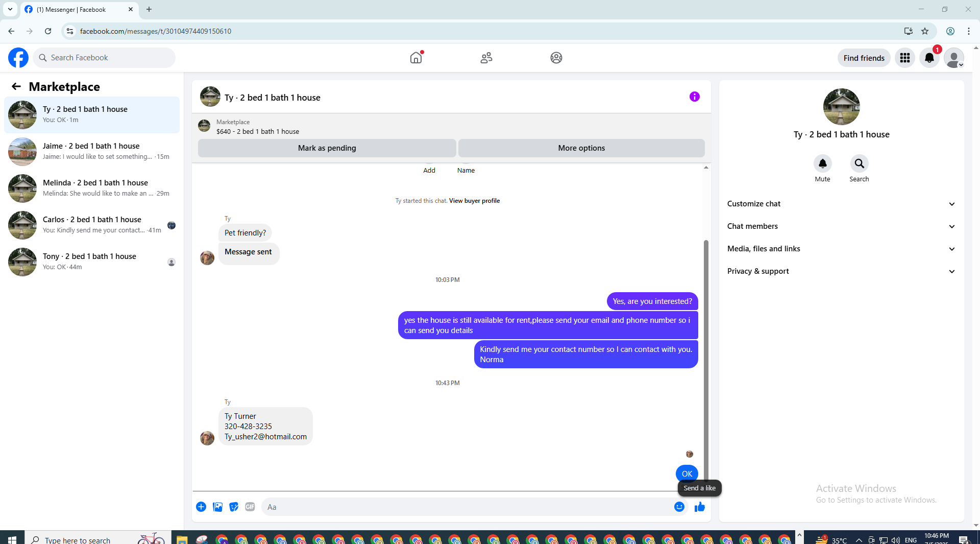Click the Pet friendly? message bubble
Viewport: 980px width, 544px height.
coord(245,233)
